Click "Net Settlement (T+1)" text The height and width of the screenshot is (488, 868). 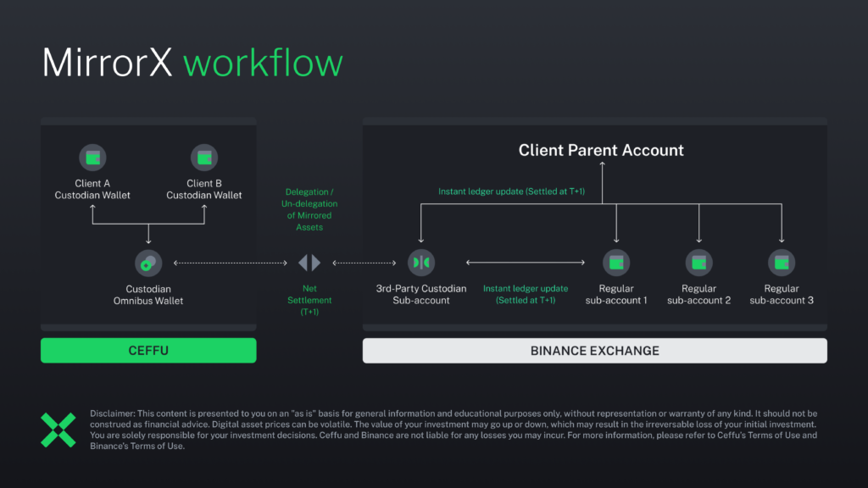[x=309, y=300]
